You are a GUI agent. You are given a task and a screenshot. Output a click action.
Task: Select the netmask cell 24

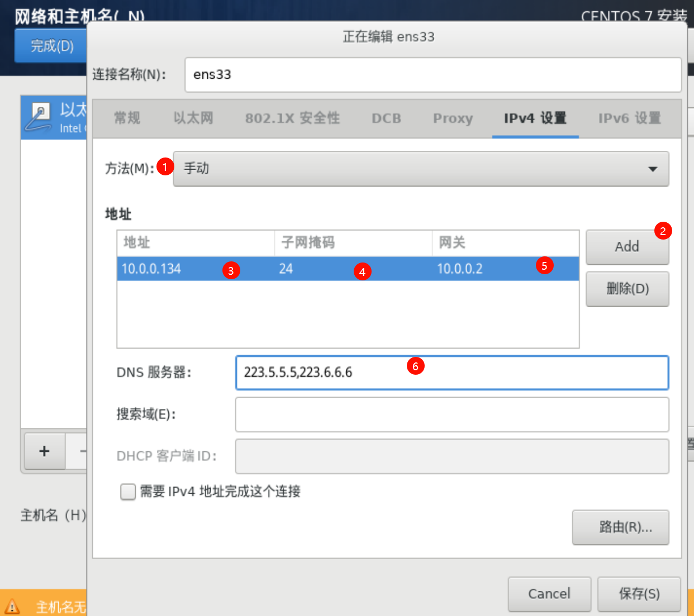coord(353,269)
